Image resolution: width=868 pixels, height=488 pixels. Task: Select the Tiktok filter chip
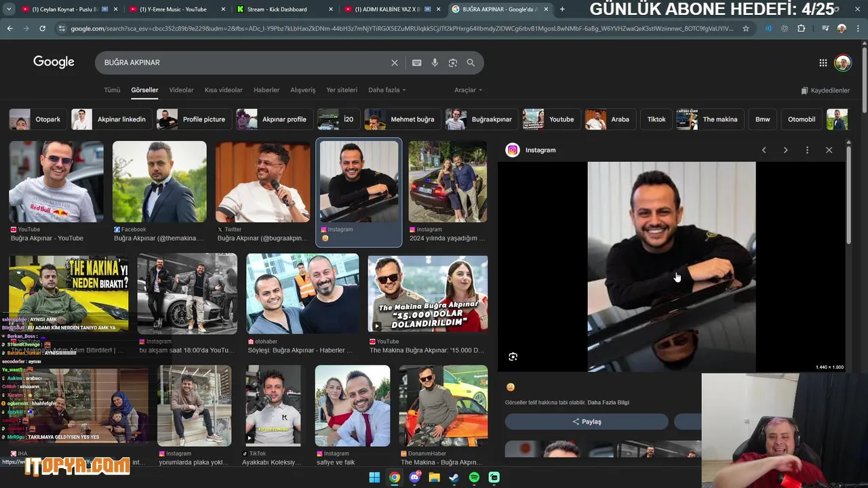[656, 119]
